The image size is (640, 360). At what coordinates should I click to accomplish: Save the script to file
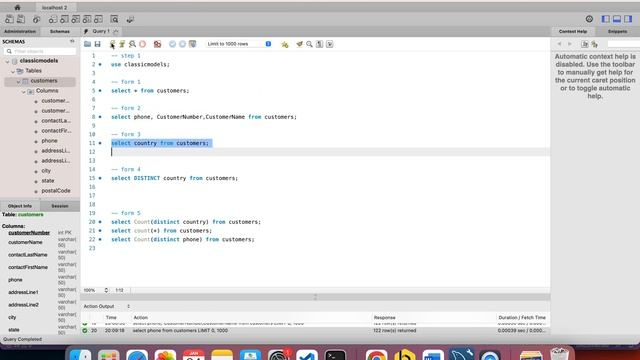[x=98, y=44]
